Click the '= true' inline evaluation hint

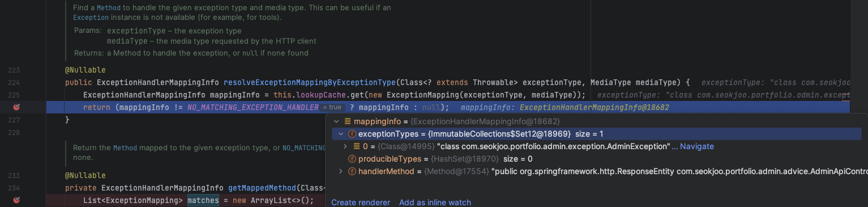(332, 107)
